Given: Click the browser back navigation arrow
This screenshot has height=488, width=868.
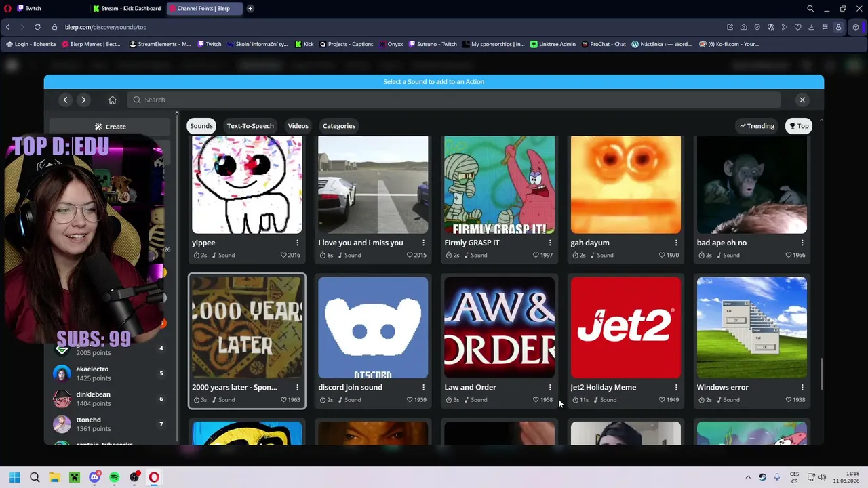Looking at the screenshot, I should tap(7, 27).
